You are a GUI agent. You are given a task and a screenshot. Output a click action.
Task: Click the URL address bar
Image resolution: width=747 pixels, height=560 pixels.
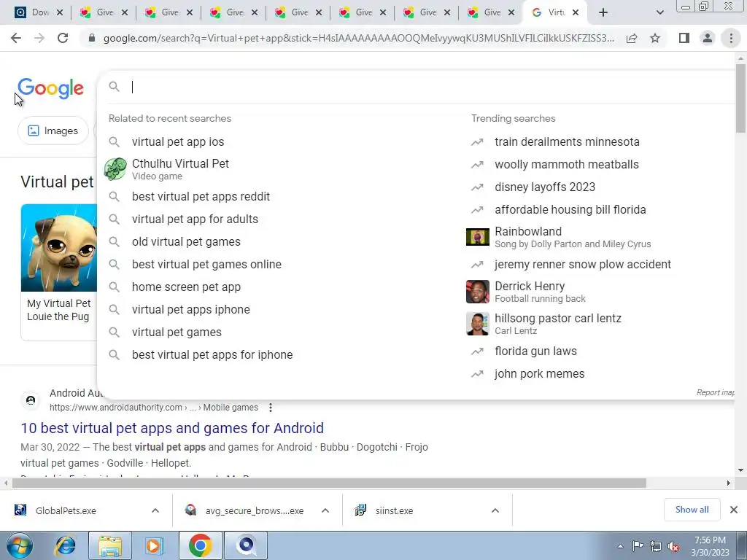tap(358, 38)
